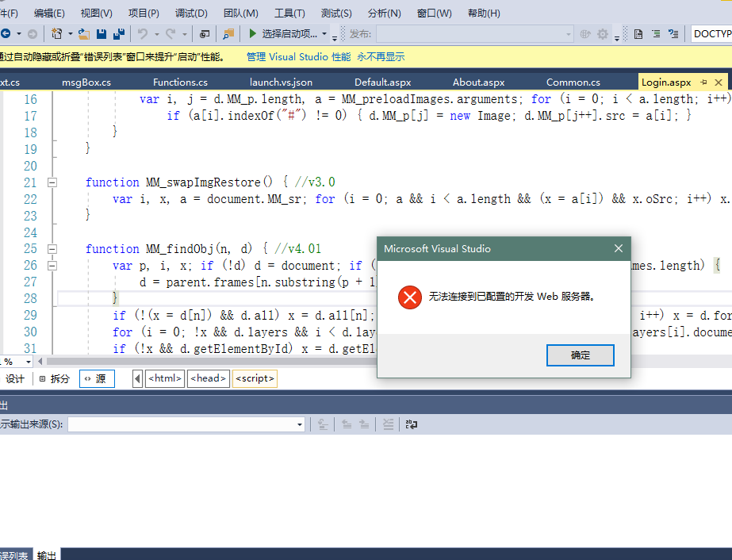Close the Microsoft Visual Studio error dialog
Screen dimensions: 732x560
point(619,248)
